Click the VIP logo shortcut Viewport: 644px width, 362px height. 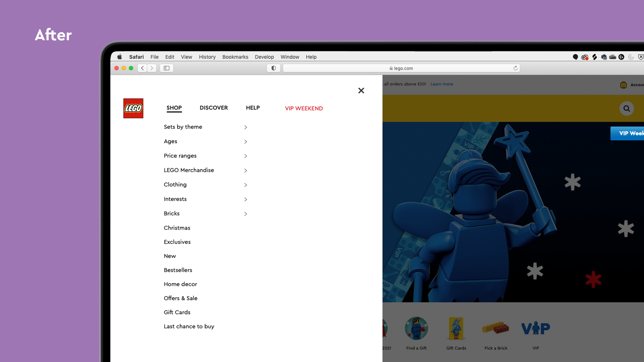click(x=536, y=328)
